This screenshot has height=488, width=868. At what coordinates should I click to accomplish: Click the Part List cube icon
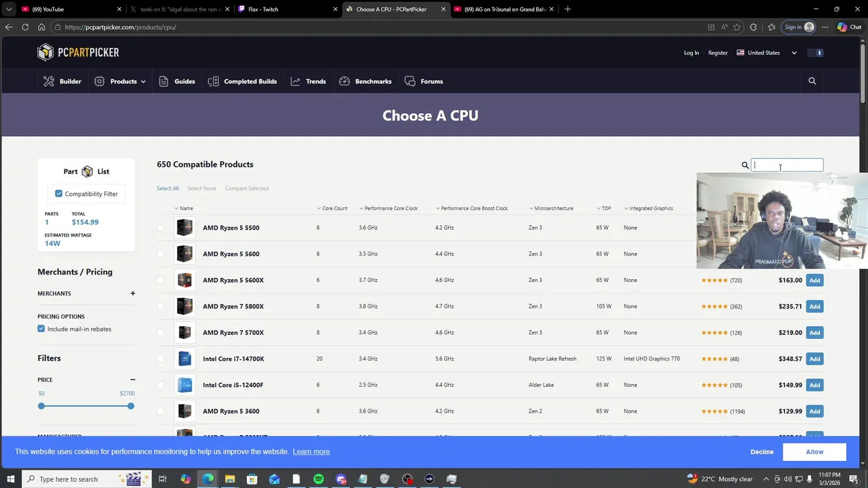(x=87, y=171)
